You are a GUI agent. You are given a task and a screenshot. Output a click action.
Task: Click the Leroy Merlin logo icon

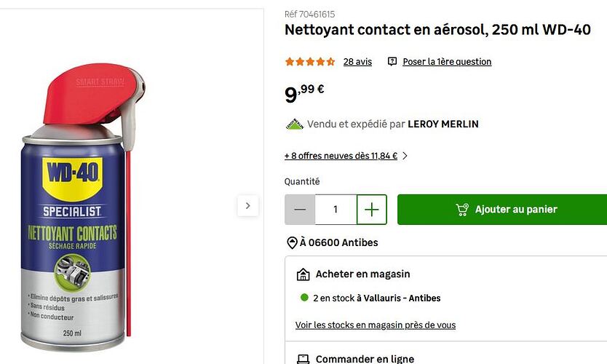(x=294, y=124)
